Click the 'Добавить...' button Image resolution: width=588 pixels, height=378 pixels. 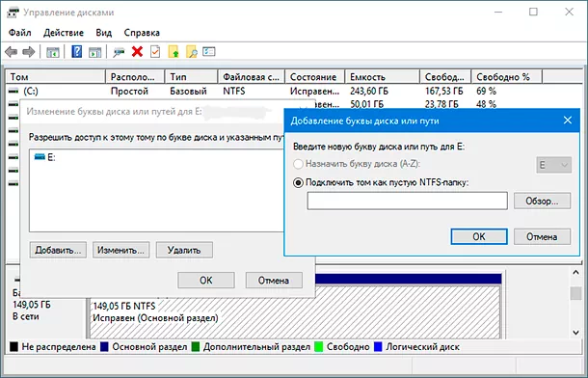pos(58,250)
